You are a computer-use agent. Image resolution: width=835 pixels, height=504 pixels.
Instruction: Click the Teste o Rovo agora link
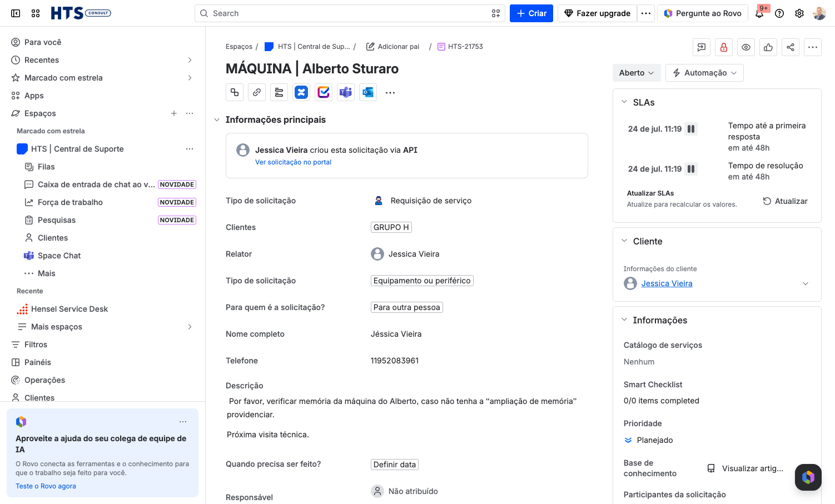pos(46,486)
